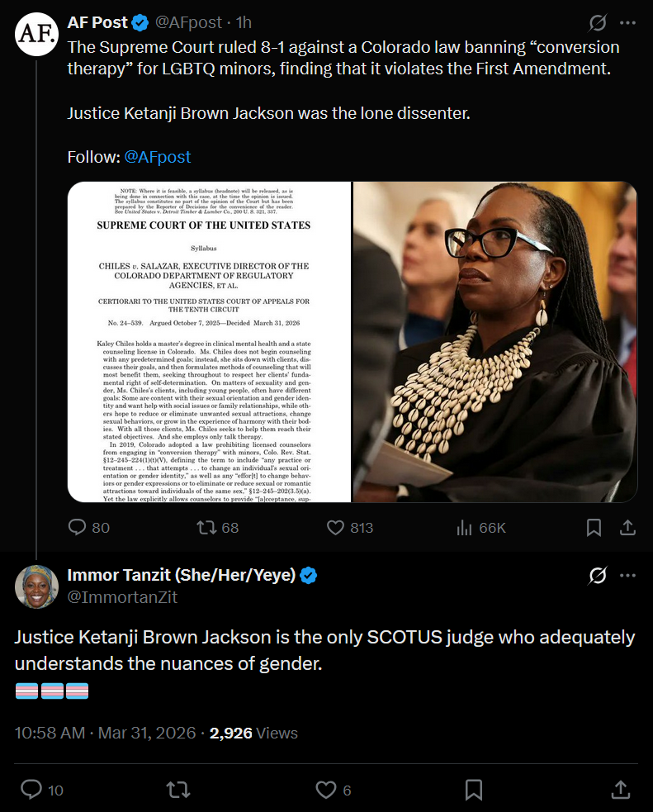Bookmark the AF Post tweet
This screenshot has height=812, width=653.
click(x=594, y=528)
